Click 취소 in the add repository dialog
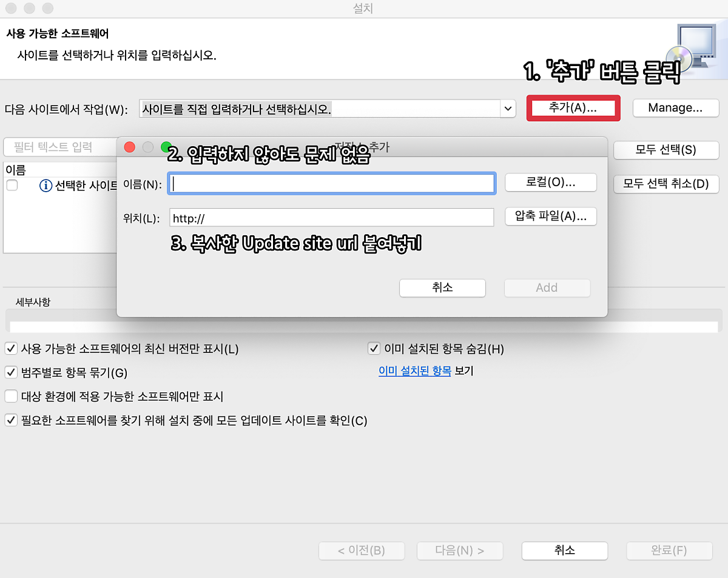 coord(442,287)
